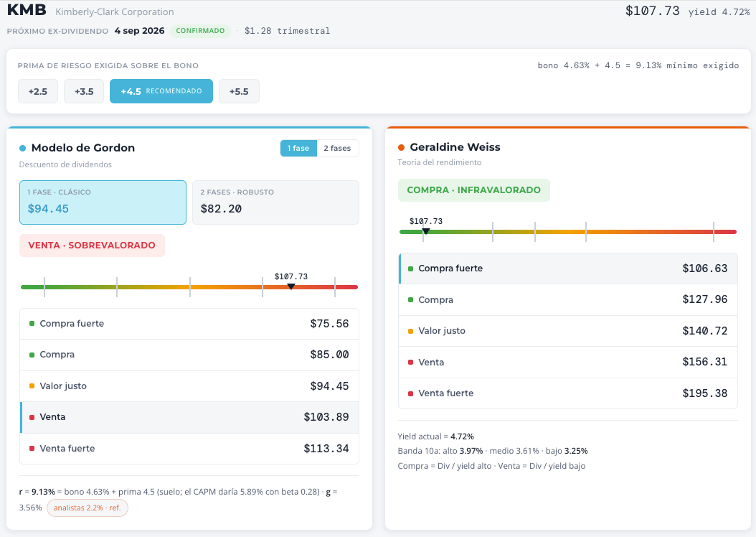This screenshot has width=756, height=537.
Task: Click the Gordon price marker at $107.73
Action: [290, 286]
